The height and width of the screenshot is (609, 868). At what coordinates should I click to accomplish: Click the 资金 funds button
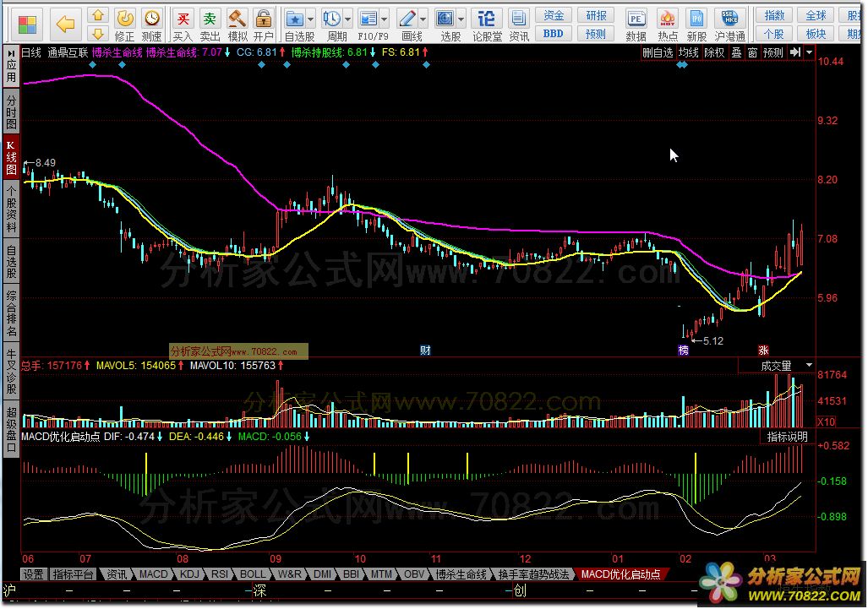pos(554,15)
